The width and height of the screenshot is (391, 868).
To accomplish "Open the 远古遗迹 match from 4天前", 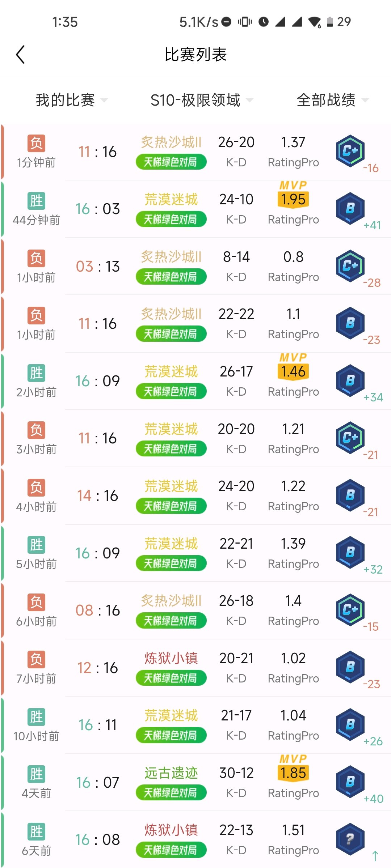I will (195, 783).
